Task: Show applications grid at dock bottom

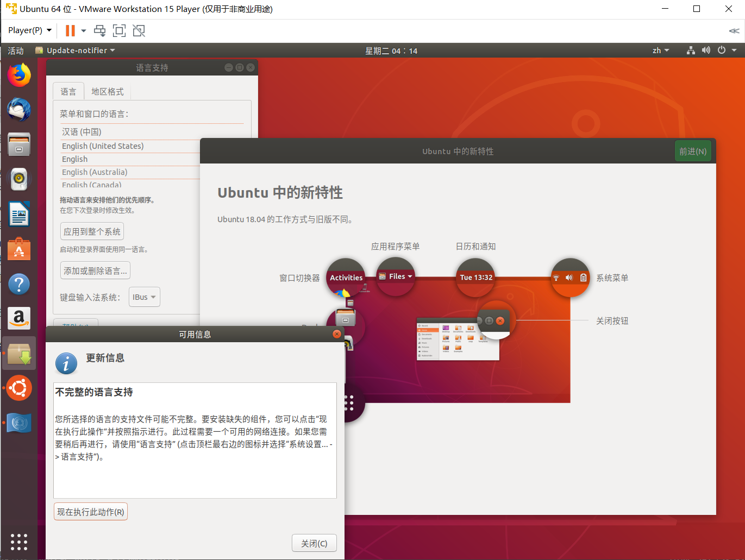Action: point(19,542)
